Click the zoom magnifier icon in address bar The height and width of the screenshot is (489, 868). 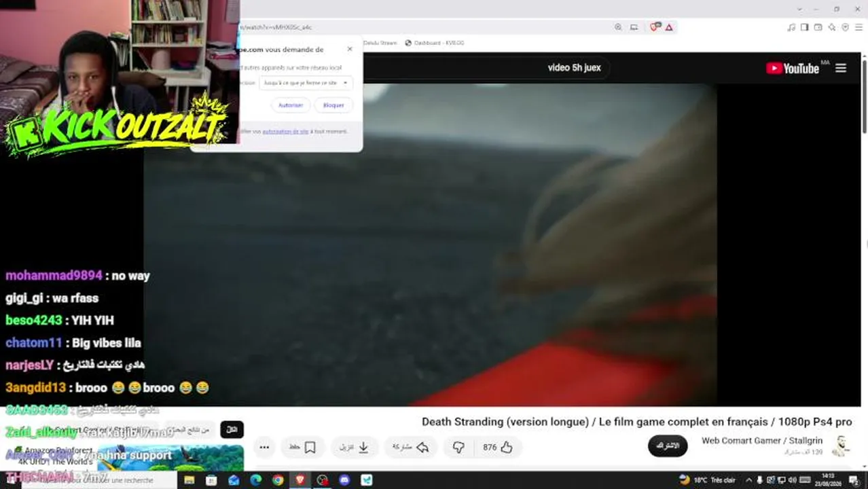pyautogui.click(x=618, y=27)
